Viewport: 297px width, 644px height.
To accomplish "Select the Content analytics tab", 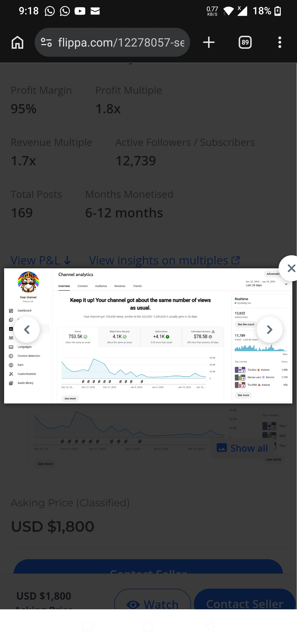I will [82, 286].
